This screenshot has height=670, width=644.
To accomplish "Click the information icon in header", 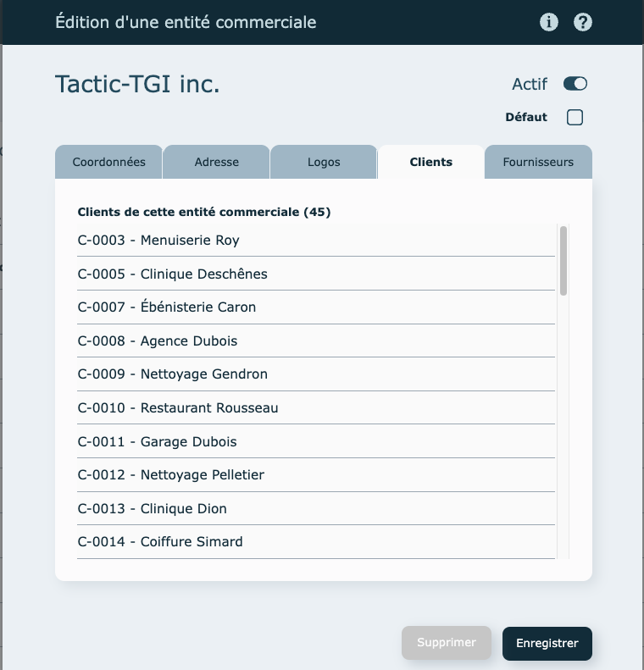I will 549,22.
